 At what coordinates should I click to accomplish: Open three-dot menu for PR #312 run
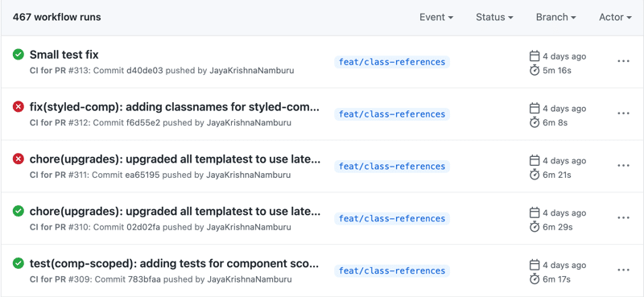[x=623, y=113]
